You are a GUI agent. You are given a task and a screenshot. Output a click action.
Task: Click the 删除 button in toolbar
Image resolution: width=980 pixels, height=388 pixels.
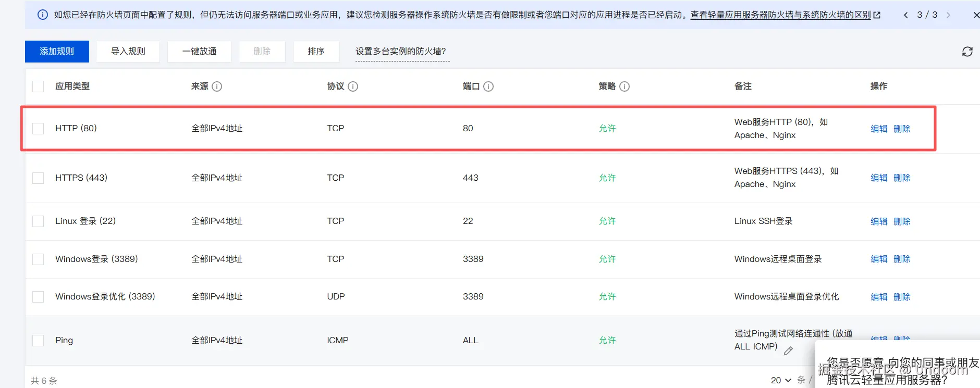tap(262, 52)
